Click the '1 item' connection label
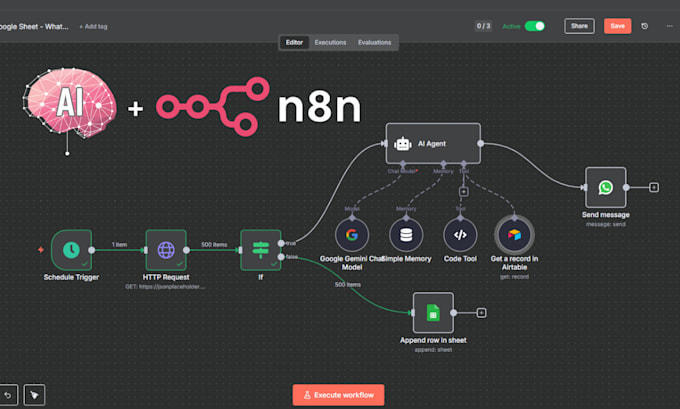The height and width of the screenshot is (409, 680). click(x=119, y=245)
